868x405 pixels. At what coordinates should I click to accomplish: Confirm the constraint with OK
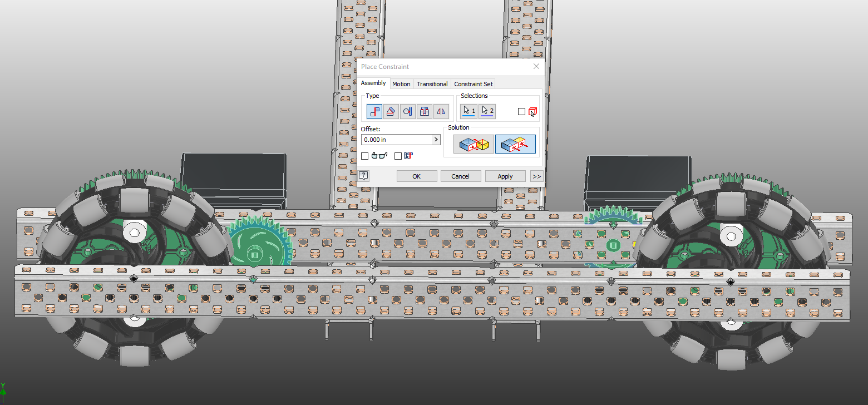417,176
